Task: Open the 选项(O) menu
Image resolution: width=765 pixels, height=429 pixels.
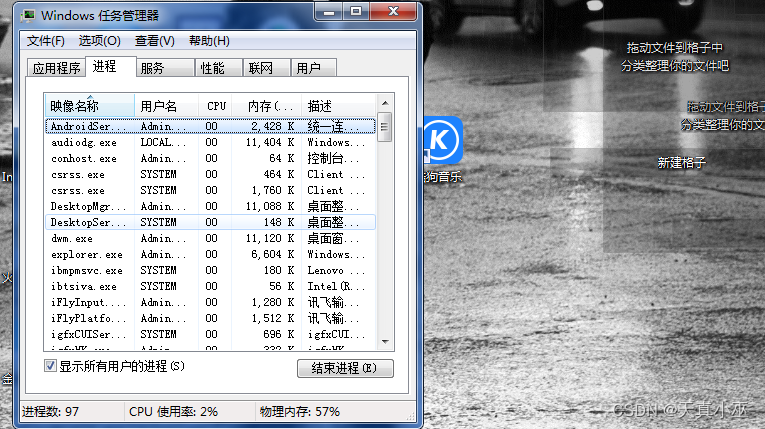Action: (x=100, y=41)
